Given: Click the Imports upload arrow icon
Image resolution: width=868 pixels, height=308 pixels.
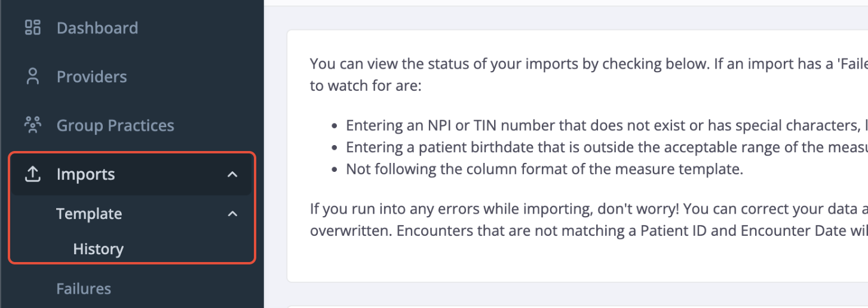Looking at the screenshot, I should click(x=32, y=174).
